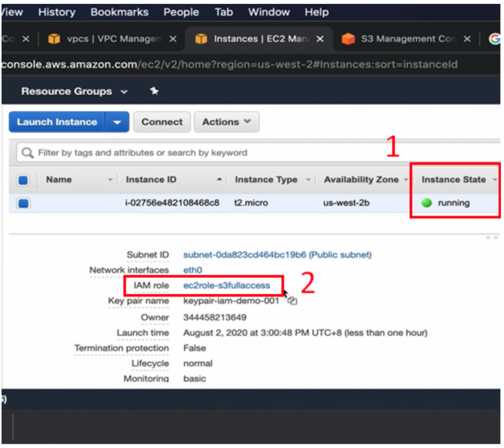
Task: Click the Availability Zone column header
Action: [x=361, y=180]
